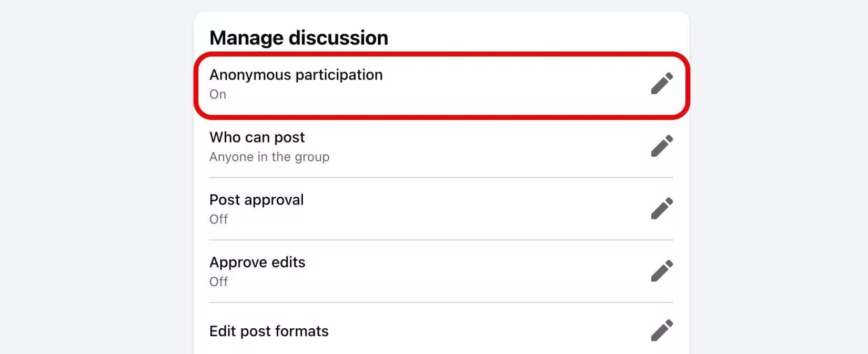The height and width of the screenshot is (354, 868).
Task: Click the divider line below Post approval
Action: click(441, 240)
